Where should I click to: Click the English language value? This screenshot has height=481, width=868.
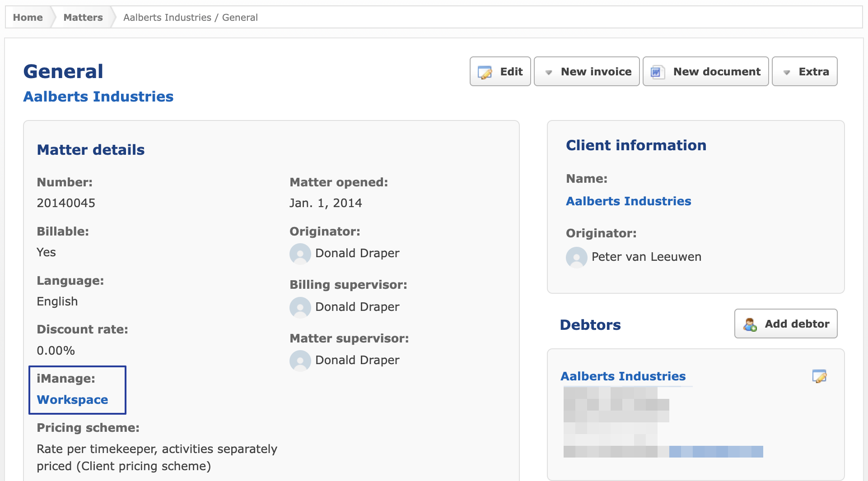tap(57, 301)
